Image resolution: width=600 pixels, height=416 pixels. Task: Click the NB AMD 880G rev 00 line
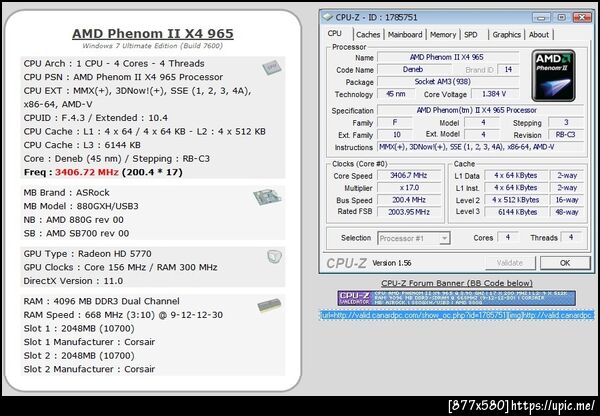coord(73,220)
